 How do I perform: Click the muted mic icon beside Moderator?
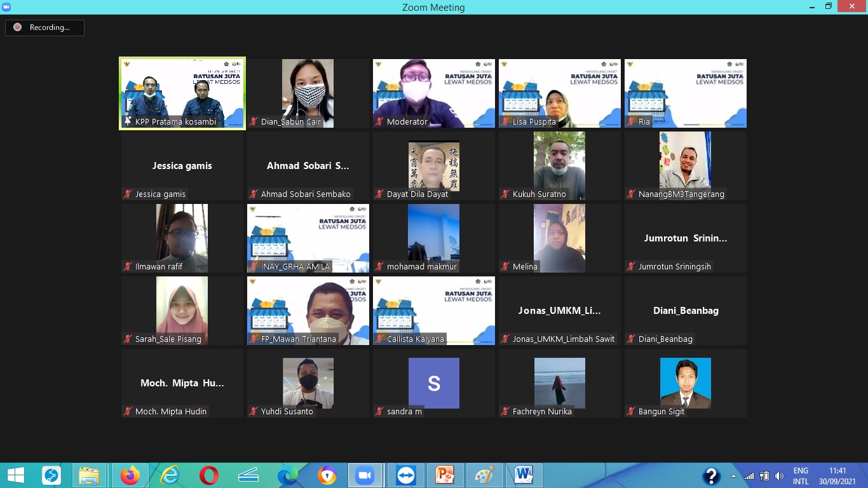click(x=380, y=122)
